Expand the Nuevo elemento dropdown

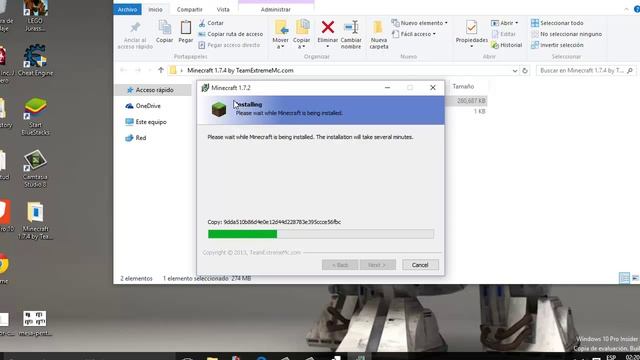[x=420, y=23]
